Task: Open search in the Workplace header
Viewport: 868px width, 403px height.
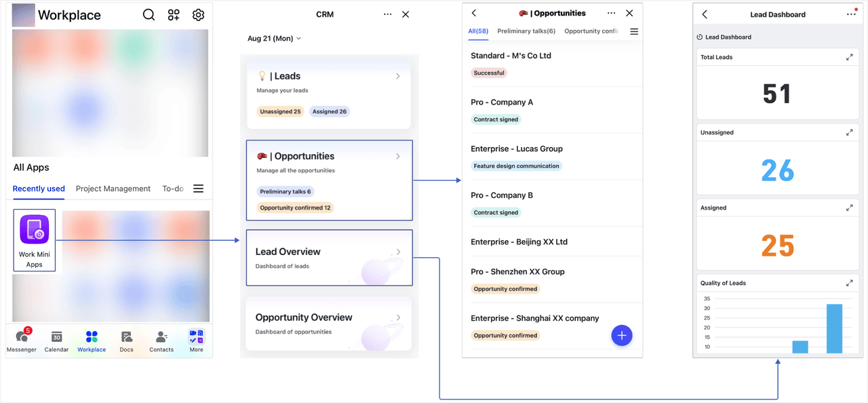Action: click(149, 14)
